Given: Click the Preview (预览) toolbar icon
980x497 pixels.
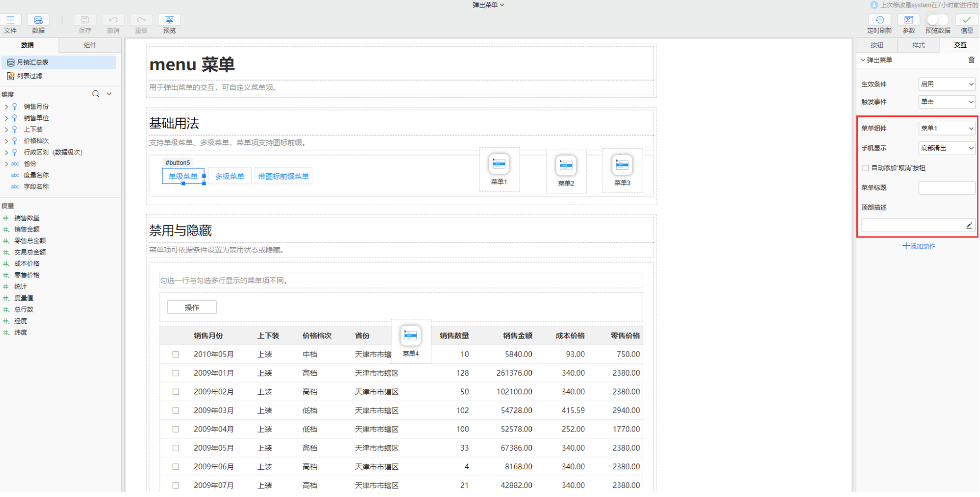Looking at the screenshot, I should [169, 20].
